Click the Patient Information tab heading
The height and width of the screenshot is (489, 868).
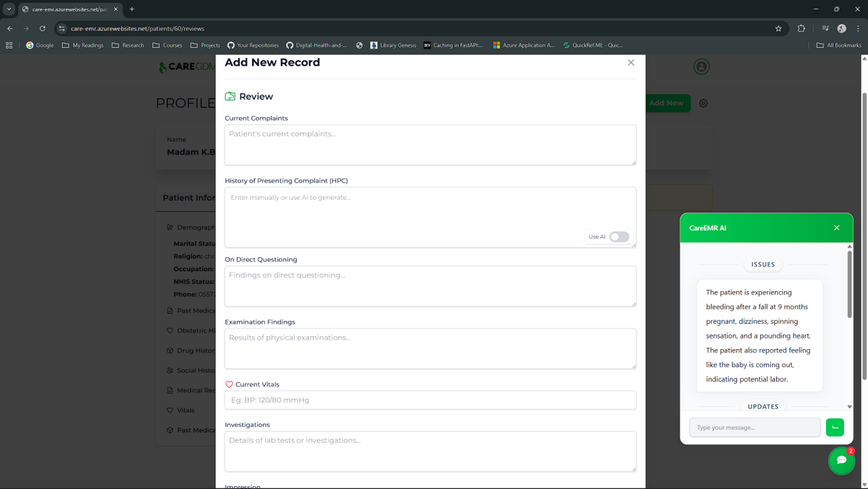189,198
